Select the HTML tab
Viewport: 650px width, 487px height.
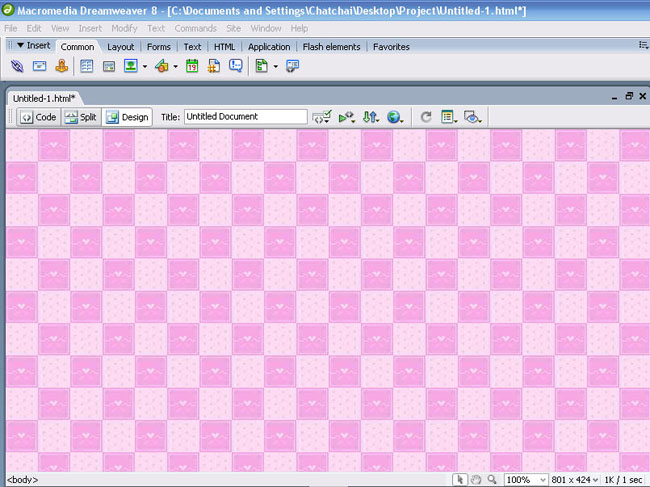coord(224,47)
